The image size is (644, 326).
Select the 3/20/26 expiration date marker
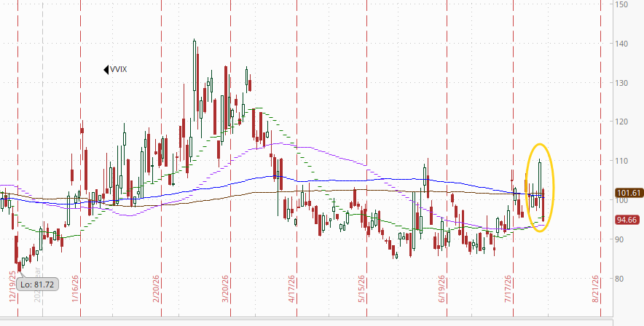(225, 289)
